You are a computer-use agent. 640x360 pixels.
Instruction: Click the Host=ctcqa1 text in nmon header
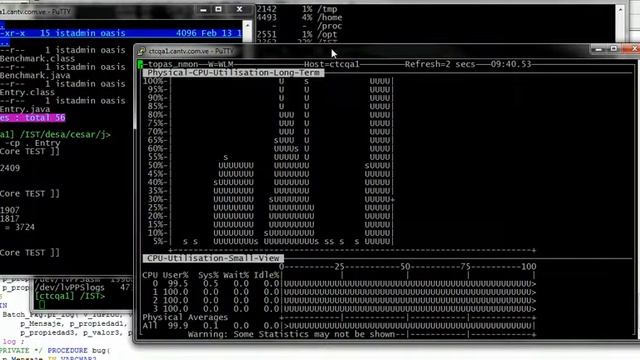point(332,64)
